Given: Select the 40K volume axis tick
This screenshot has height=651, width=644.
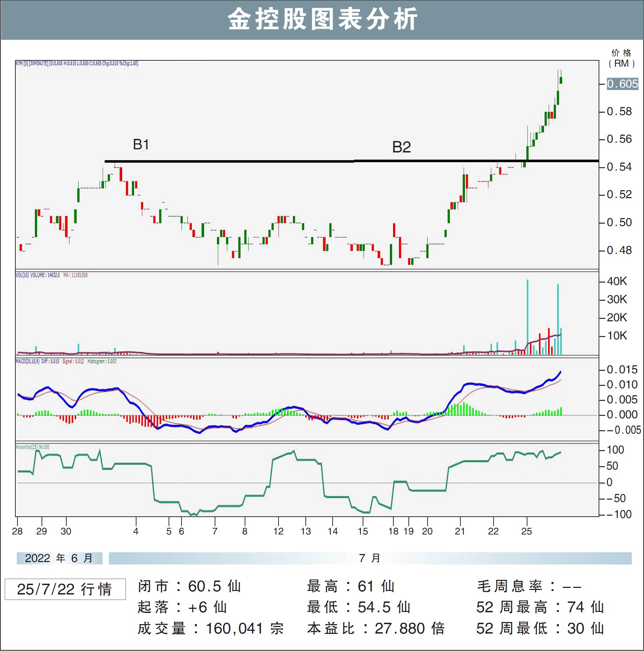Looking at the screenshot, I should tap(617, 281).
